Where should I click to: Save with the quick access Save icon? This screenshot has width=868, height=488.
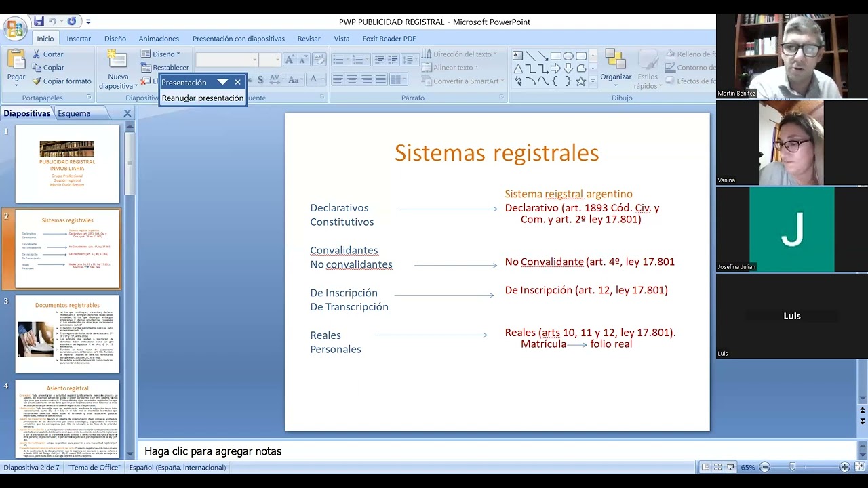pyautogui.click(x=39, y=22)
